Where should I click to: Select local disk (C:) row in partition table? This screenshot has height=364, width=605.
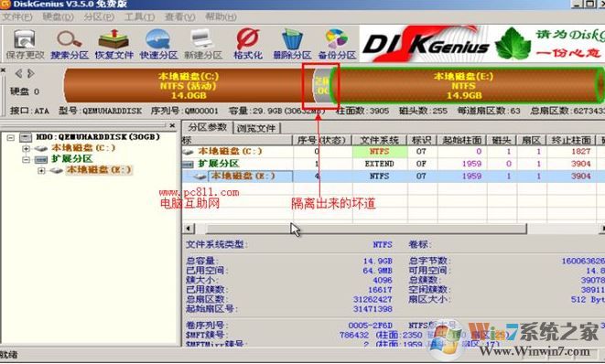coord(393,152)
